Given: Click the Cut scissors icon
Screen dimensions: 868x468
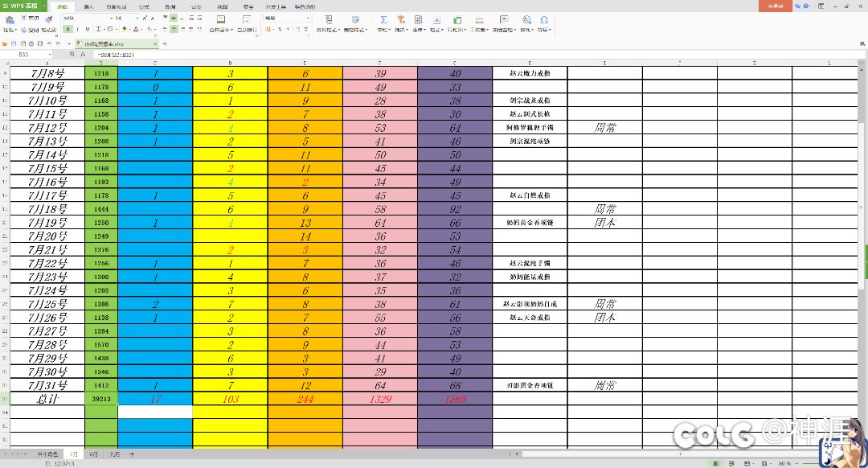Looking at the screenshot, I should pyautogui.click(x=24, y=18).
